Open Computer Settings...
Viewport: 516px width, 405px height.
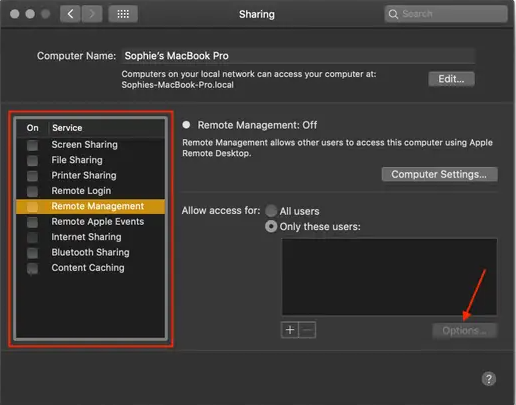pos(440,174)
